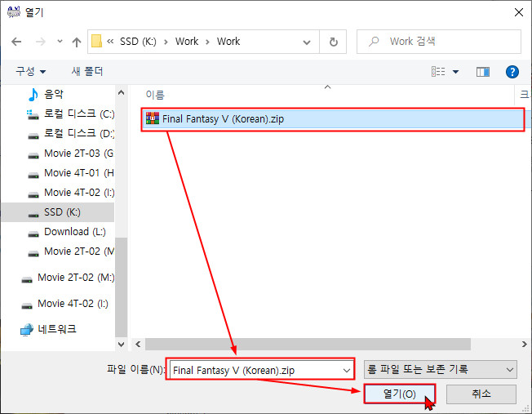This screenshot has width=532, height=414.
Task: Change the view layout icon
Action: (438, 72)
